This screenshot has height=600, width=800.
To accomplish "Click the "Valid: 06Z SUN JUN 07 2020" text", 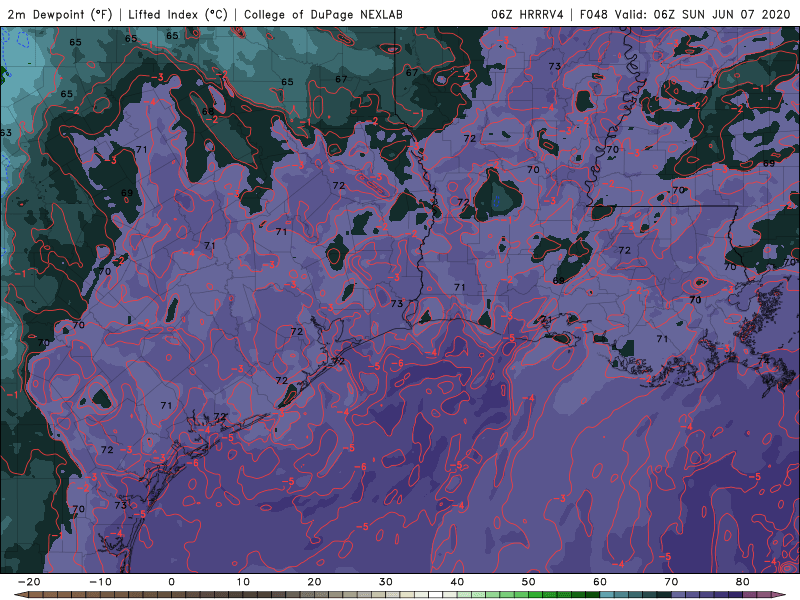I will (703, 14).
